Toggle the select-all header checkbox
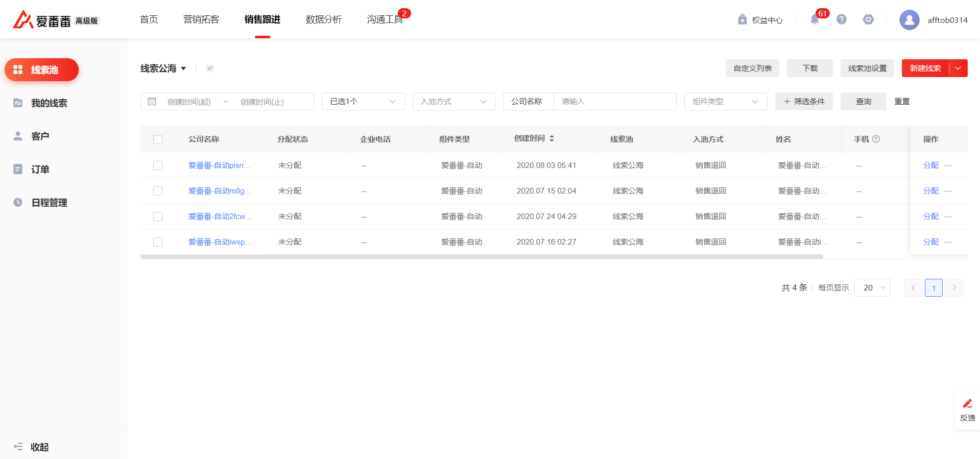 click(x=158, y=139)
